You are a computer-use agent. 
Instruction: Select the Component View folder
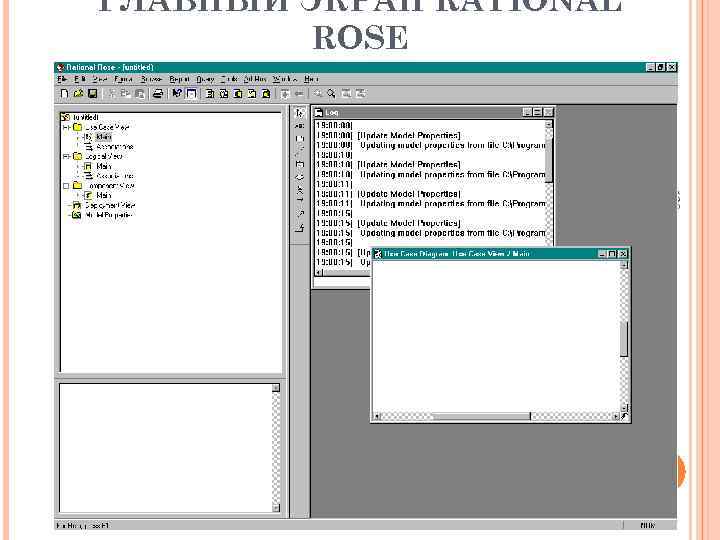pos(110,186)
